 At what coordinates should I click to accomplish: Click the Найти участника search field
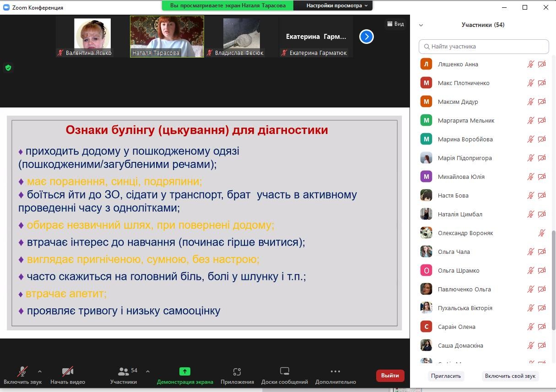click(485, 47)
